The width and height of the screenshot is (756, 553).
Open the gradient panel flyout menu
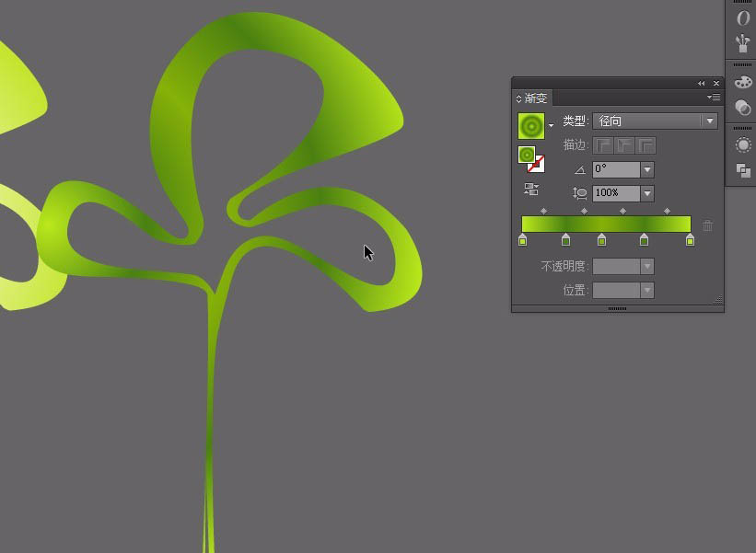point(714,98)
